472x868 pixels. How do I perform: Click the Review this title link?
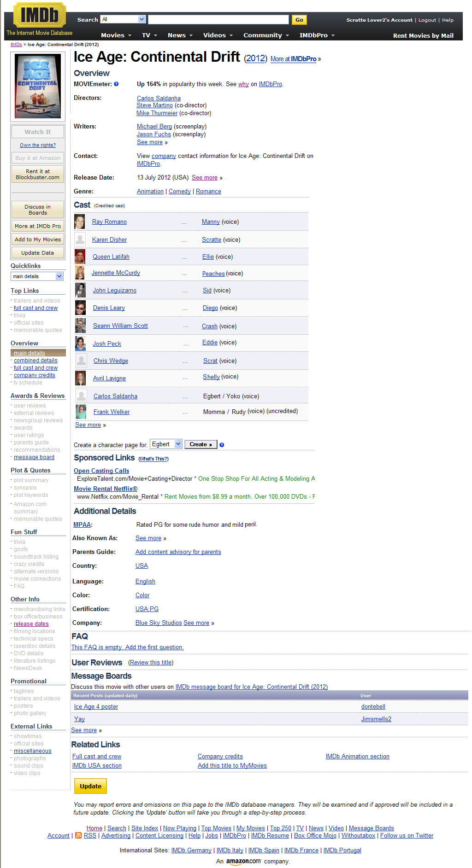click(x=151, y=663)
